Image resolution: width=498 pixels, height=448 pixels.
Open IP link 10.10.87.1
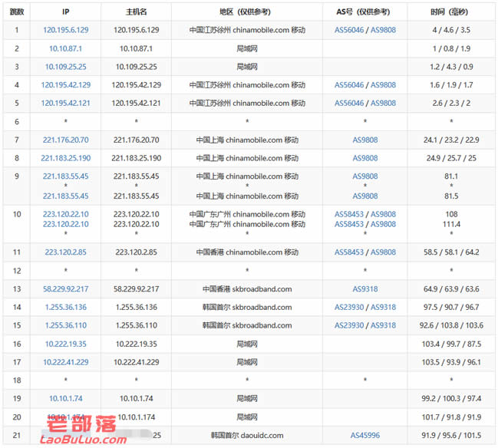point(65,48)
